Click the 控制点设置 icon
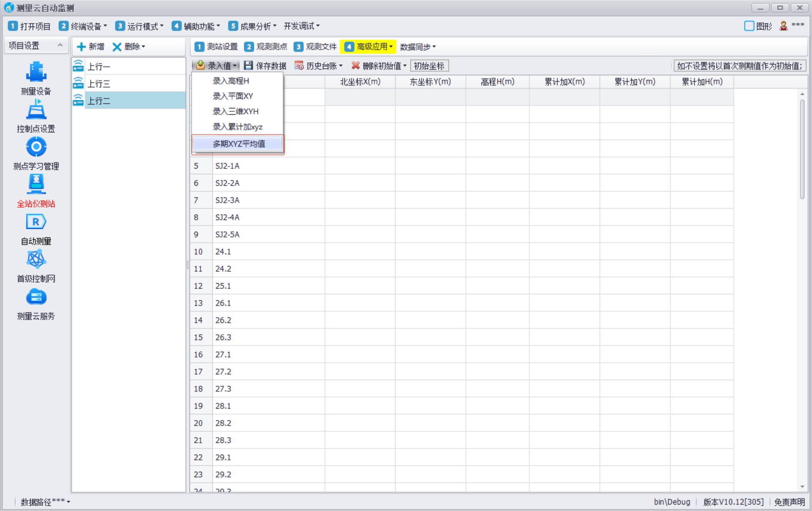 pos(36,110)
